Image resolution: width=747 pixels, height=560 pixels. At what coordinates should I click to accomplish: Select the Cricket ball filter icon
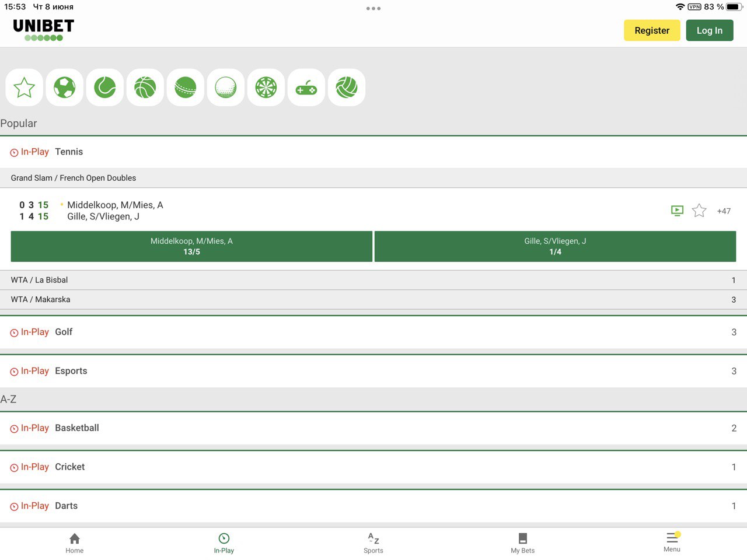(186, 87)
